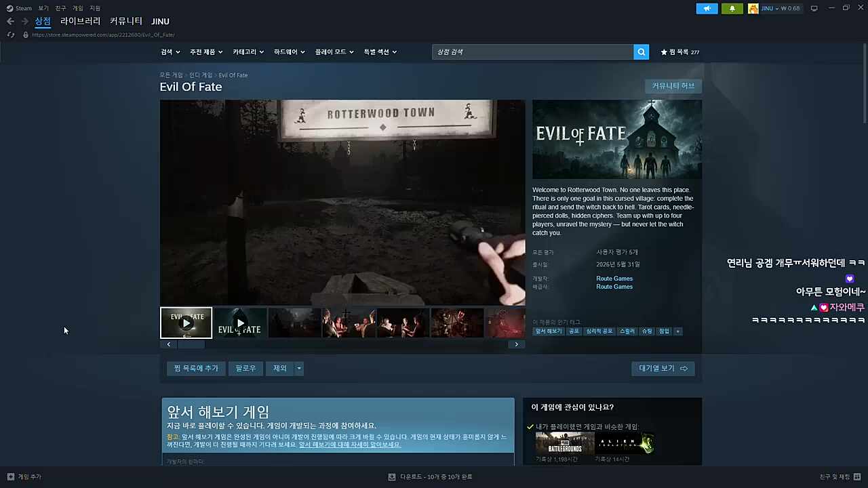Open Friends and Chat icon
This screenshot has height=488, width=868.
coord(856,476)
